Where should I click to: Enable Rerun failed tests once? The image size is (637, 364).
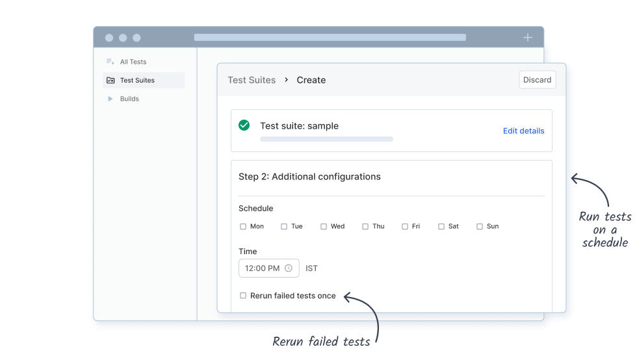pos(243,296)
